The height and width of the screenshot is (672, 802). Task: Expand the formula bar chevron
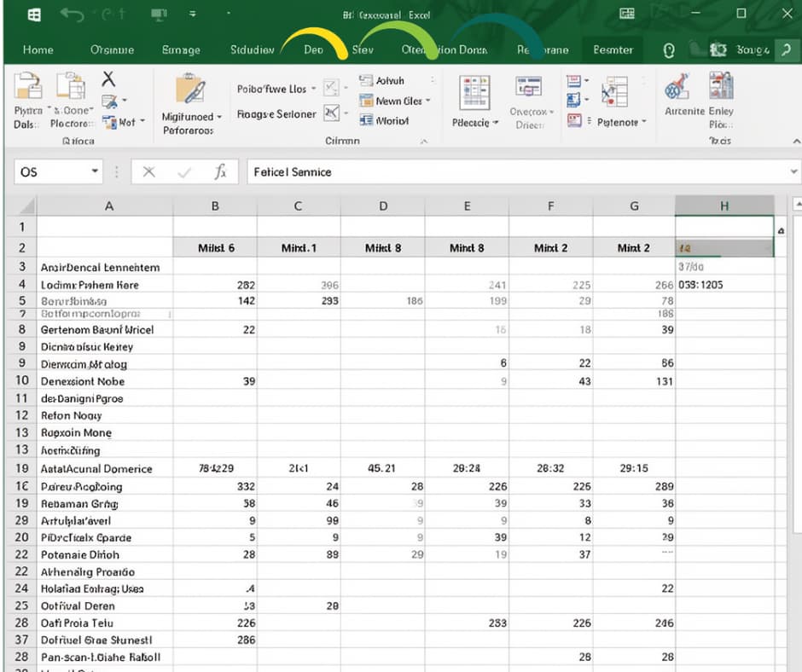(793, 171)
